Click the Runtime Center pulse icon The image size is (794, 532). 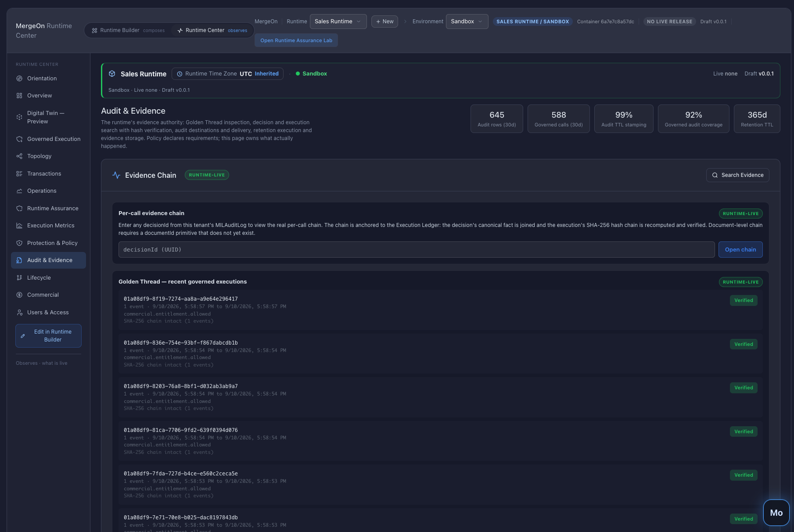point(180,30)
